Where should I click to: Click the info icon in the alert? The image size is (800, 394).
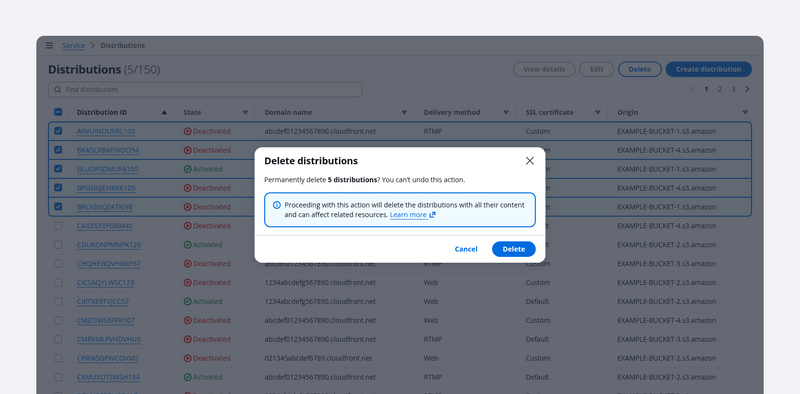[277, 205]
